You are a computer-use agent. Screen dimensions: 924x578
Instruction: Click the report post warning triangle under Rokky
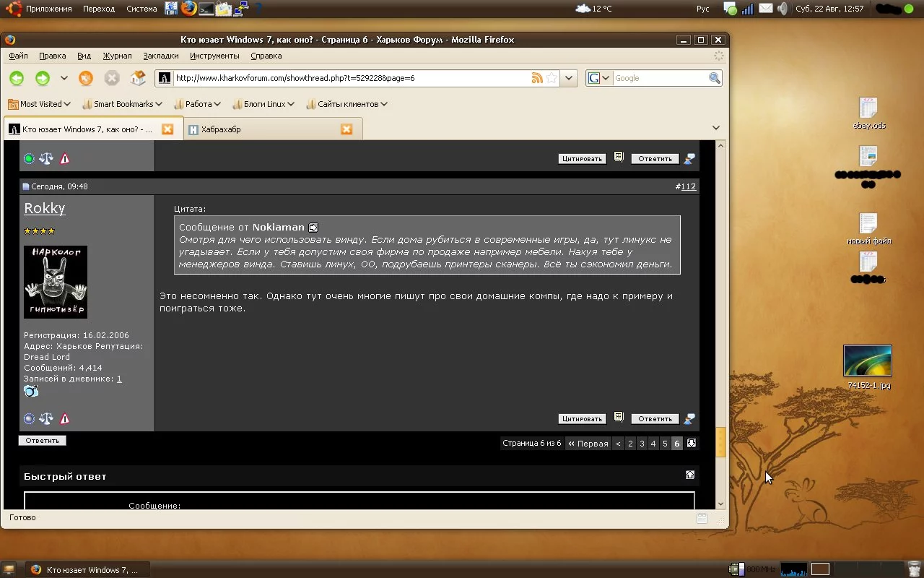tap(65, 418)
